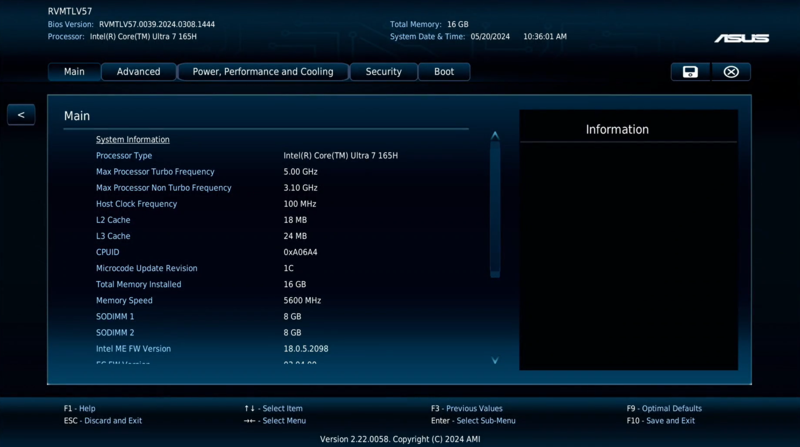Click the RVMTLV57 board name

click(x=70, y=11)
